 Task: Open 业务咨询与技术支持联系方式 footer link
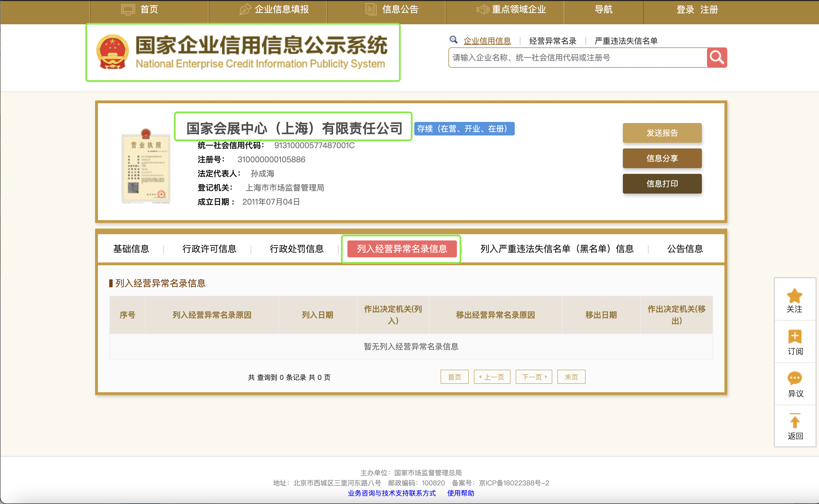[392, 493]
